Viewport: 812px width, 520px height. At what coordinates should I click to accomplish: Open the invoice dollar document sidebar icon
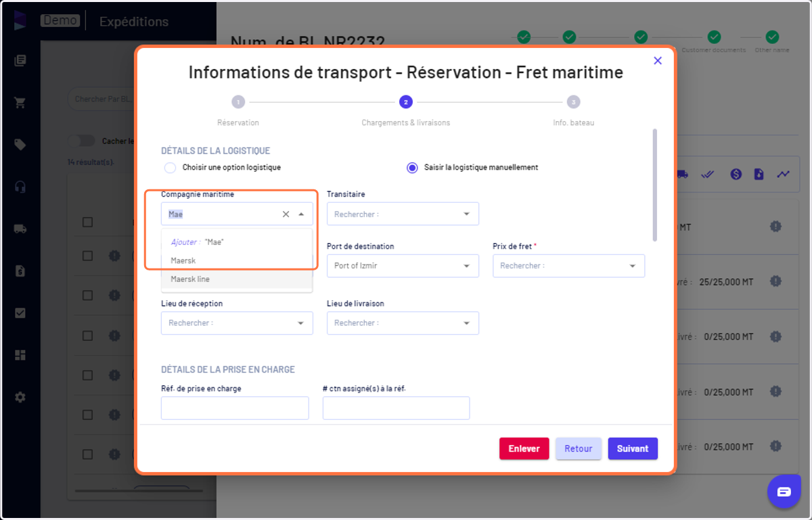20,270
